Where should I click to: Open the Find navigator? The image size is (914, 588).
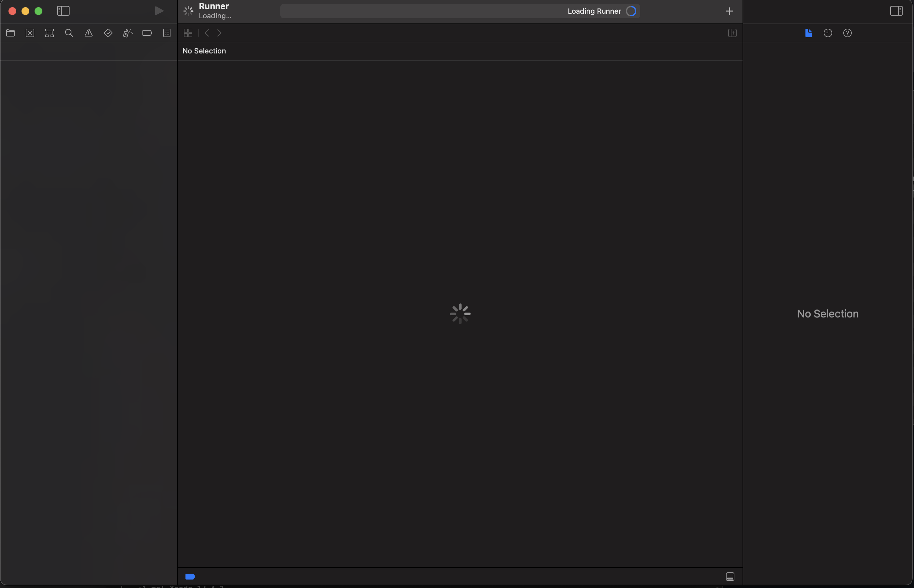click(69, 33)
